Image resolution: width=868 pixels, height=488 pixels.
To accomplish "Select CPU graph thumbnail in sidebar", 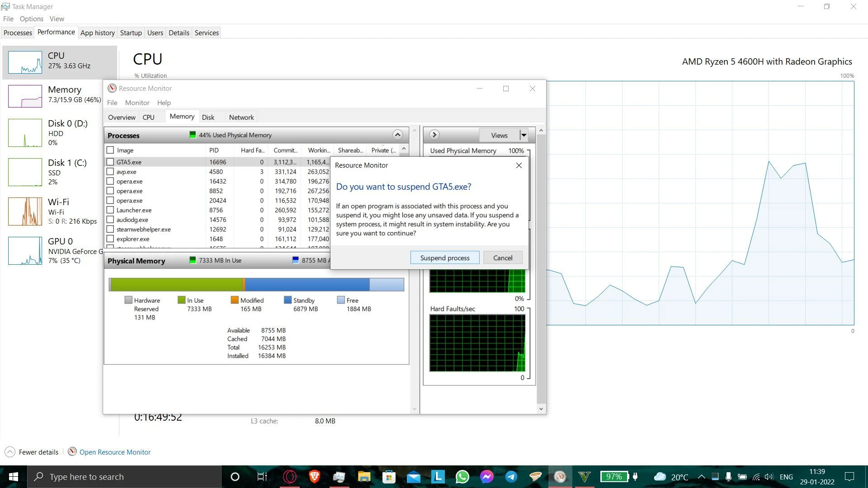I will 25,62.
